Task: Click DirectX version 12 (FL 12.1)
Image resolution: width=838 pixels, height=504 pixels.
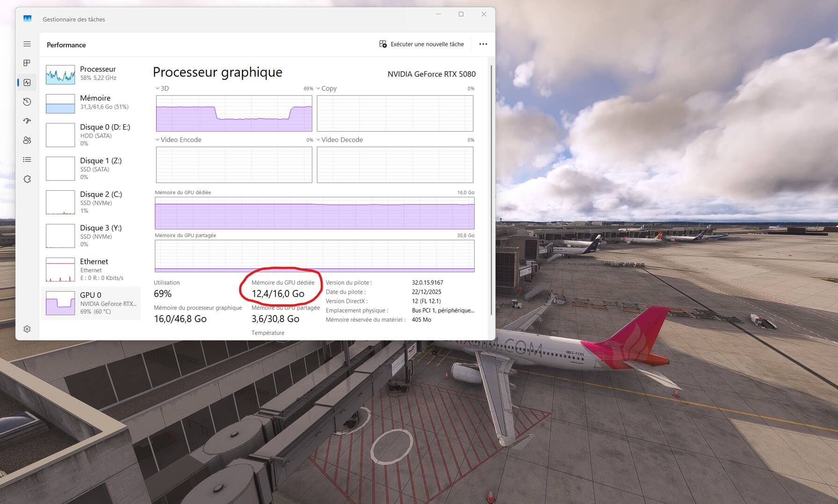Action: click(426, 301)
